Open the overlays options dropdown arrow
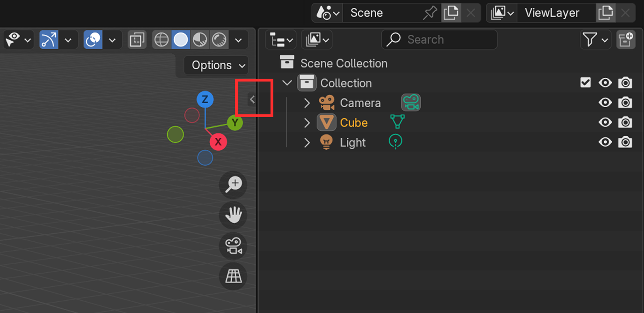Viewport: 644px width, 313px height. coord(112,40)
